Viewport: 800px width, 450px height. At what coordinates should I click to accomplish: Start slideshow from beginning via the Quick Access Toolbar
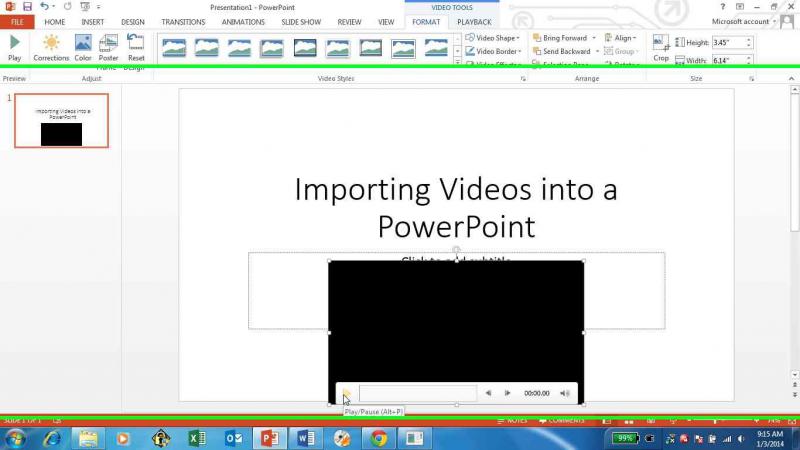coord(85,7)
